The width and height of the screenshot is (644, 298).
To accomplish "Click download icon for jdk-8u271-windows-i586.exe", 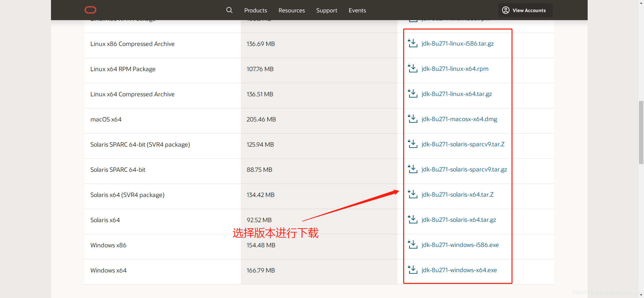I will [x=413, y=245].
